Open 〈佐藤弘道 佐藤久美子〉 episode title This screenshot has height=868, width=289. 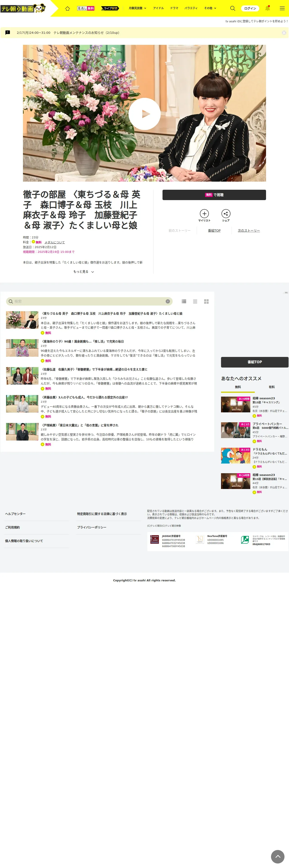tap(94, 369)
